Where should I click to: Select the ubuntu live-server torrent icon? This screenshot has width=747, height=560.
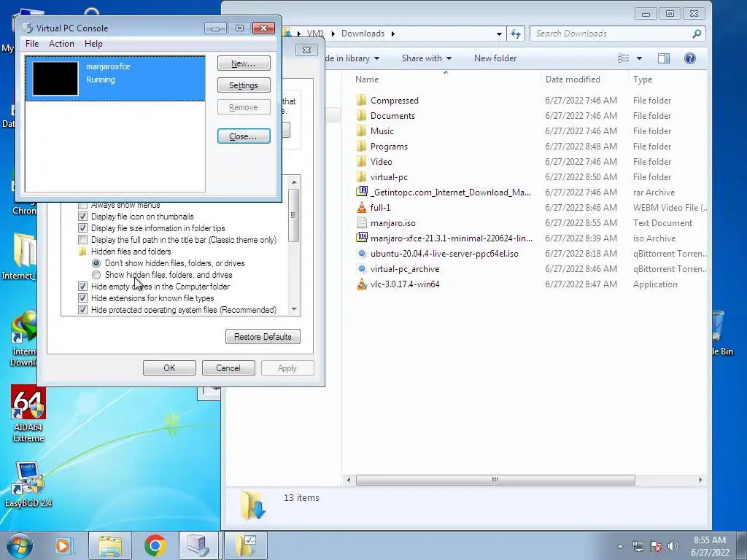tap(362, 253)
